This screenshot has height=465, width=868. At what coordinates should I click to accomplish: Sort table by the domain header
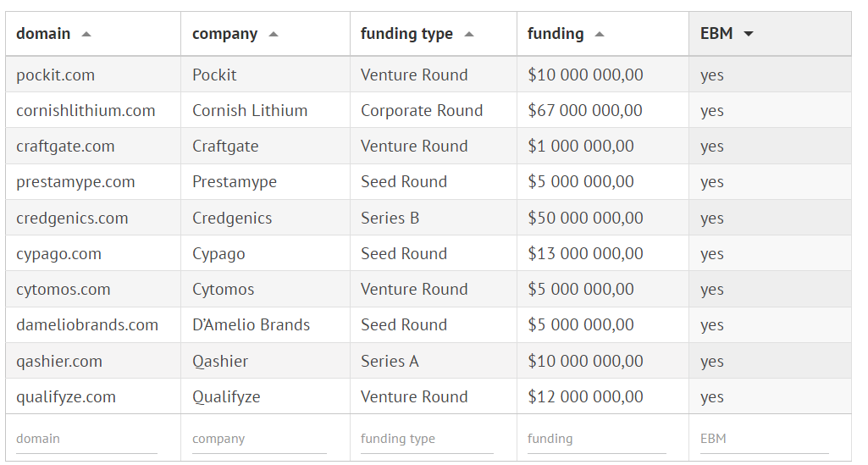[43, 34]
